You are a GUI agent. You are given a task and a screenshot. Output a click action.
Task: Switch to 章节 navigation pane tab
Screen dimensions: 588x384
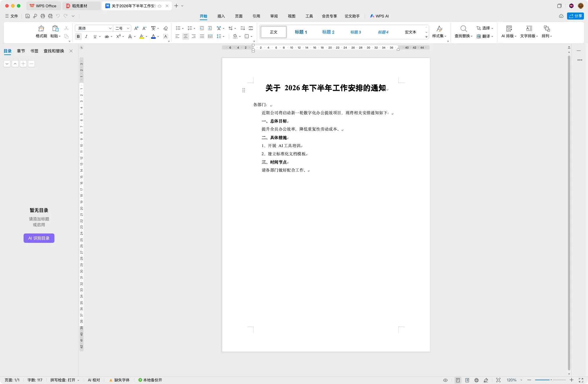(21, 51)
